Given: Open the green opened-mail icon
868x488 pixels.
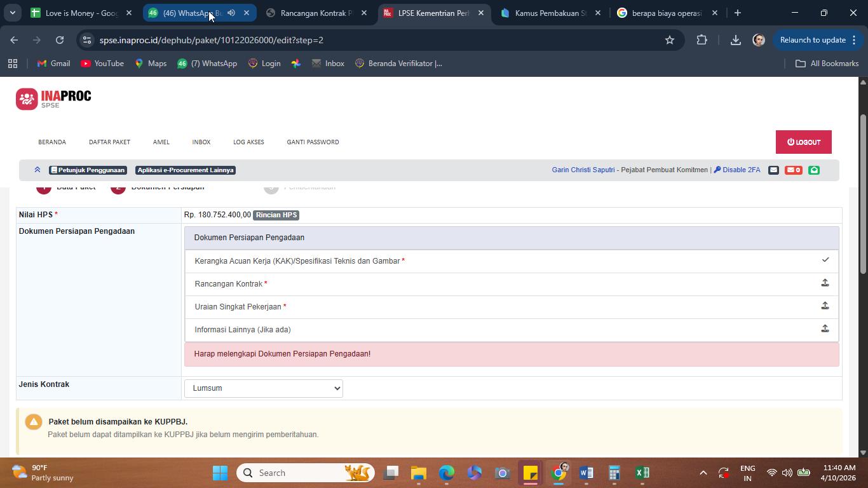Looking at the screenshot, I should 814,170.
